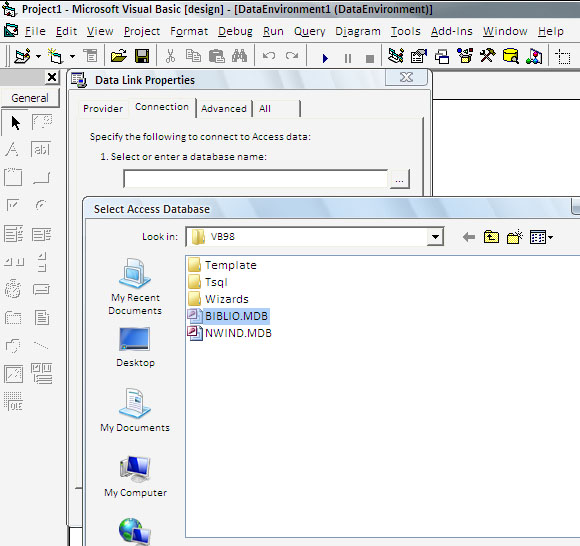Viewport: 580px width, 546px height.
Task: Expand the Add Form dropdown arrow
Action: 72,57
